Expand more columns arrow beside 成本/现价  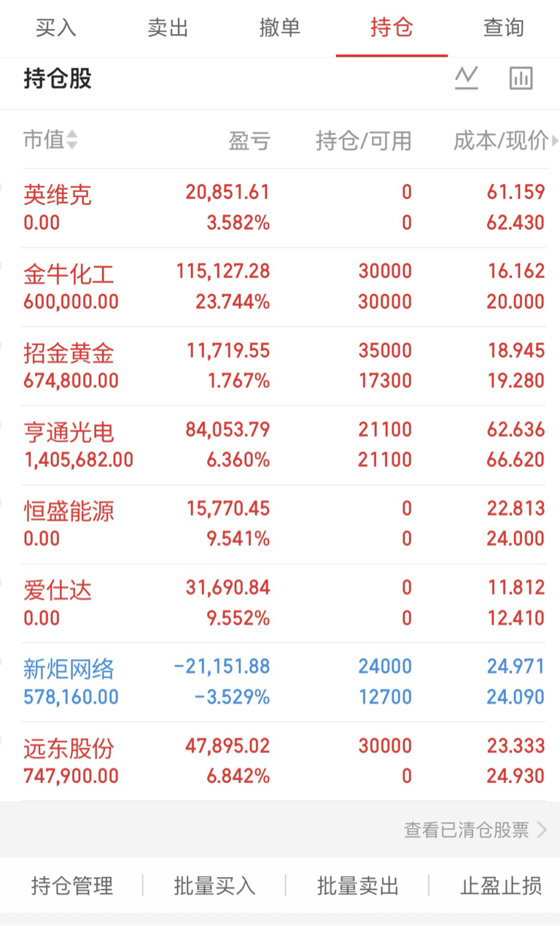click(x=555, y=140)
